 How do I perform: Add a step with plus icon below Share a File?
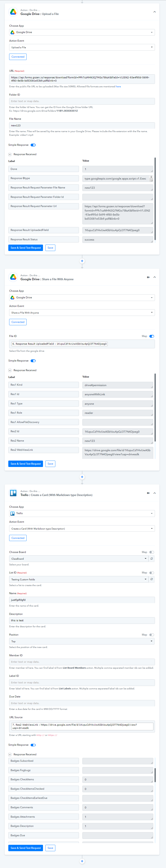82,477
